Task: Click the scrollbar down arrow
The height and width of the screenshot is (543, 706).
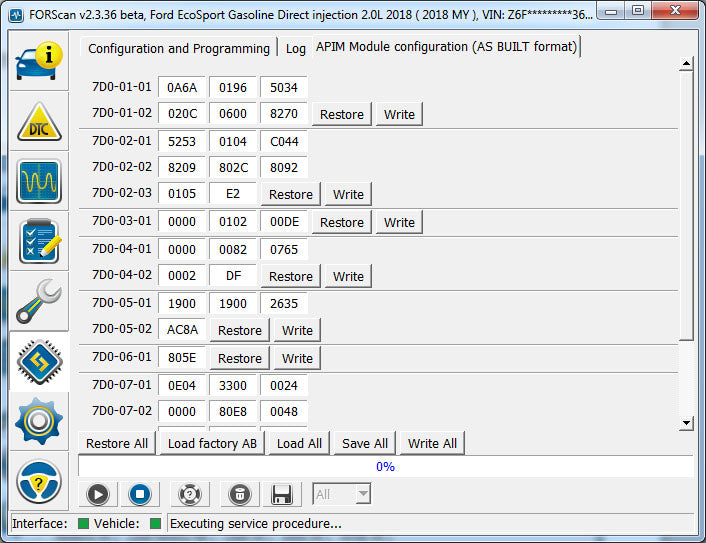Action: 686,423
